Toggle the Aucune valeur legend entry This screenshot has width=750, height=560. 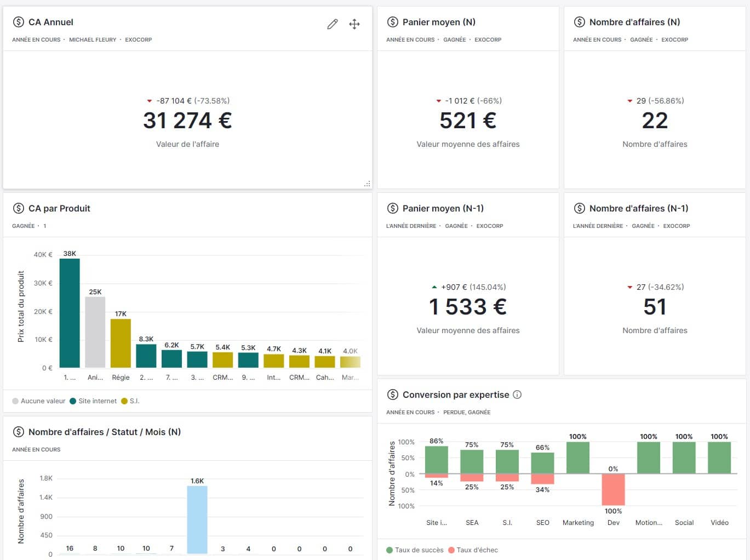pyautogui.click(x=38, y=401)
